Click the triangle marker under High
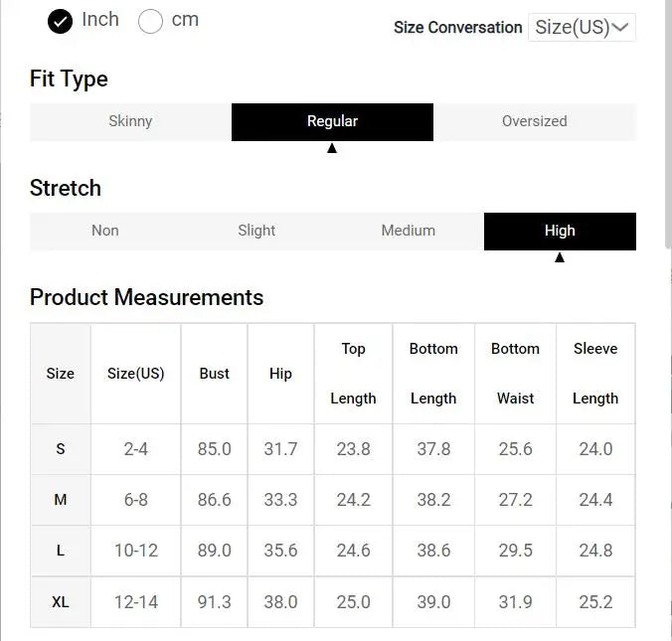Screen dimensions: 672x641 pos(560,257)
